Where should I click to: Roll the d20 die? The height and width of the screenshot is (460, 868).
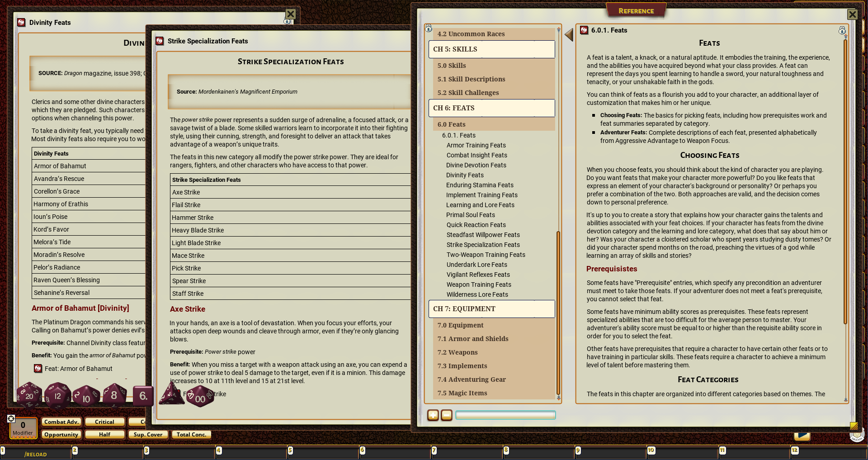[x=29, y=395]
